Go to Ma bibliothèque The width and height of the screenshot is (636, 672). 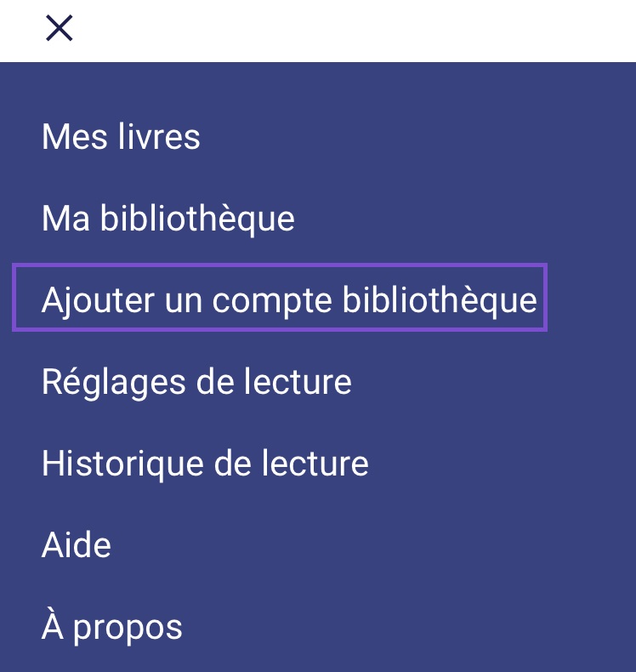tap(168, 219)
